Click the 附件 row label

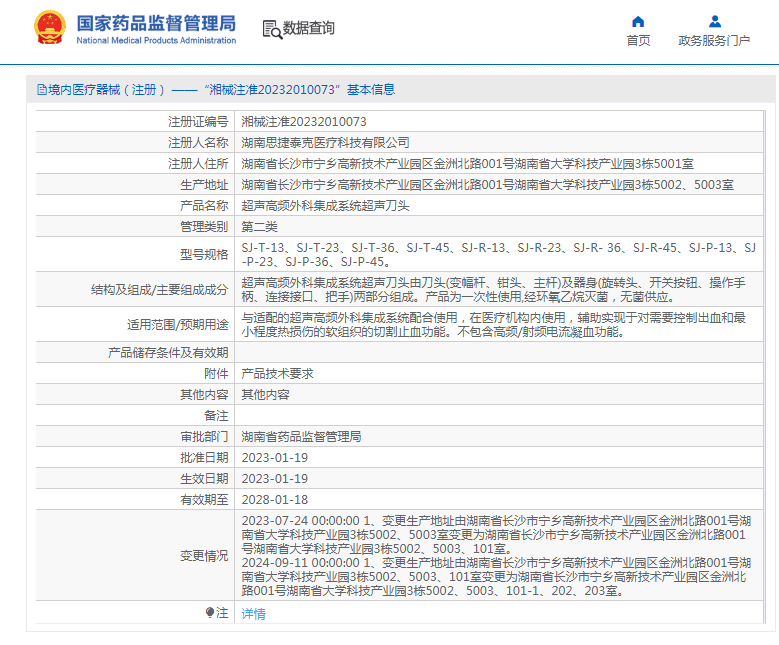[x=216, y=374]
